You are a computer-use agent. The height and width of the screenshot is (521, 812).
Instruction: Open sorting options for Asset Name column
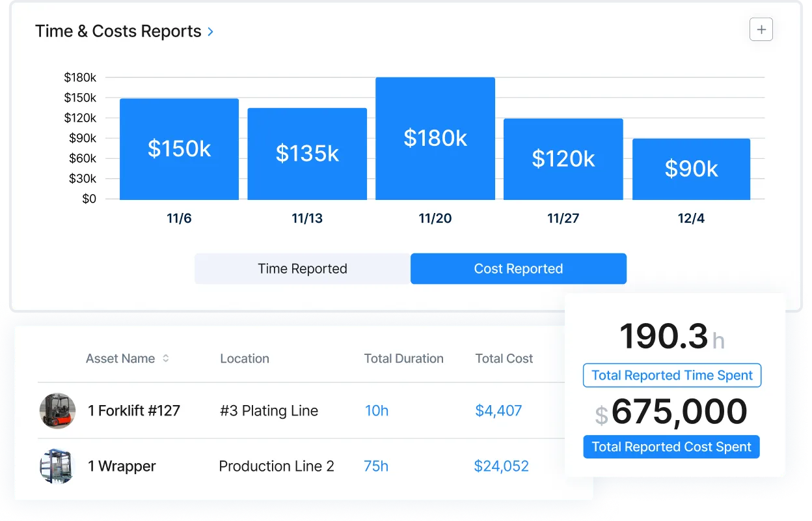tap(166, 358)
